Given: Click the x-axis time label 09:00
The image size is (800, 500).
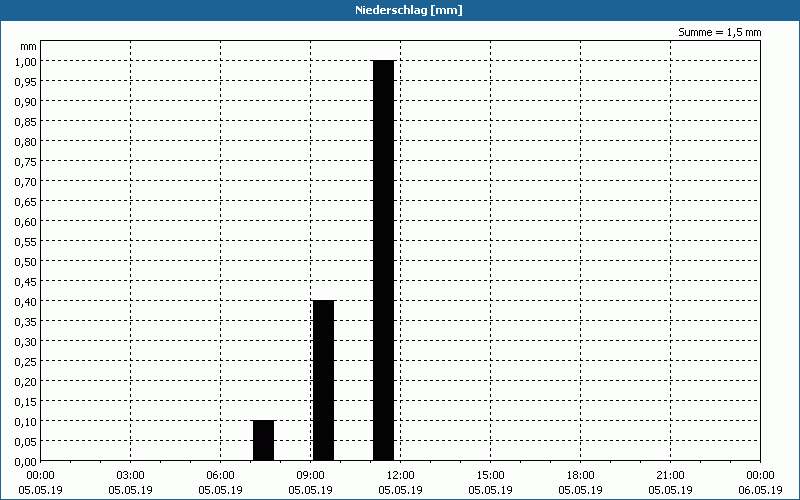Looking at the screenshot, I should pos(310,476).
